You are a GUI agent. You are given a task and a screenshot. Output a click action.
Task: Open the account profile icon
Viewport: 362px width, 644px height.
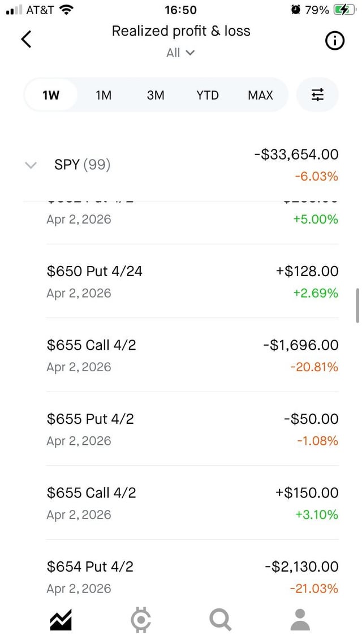[x=300, y=620]
